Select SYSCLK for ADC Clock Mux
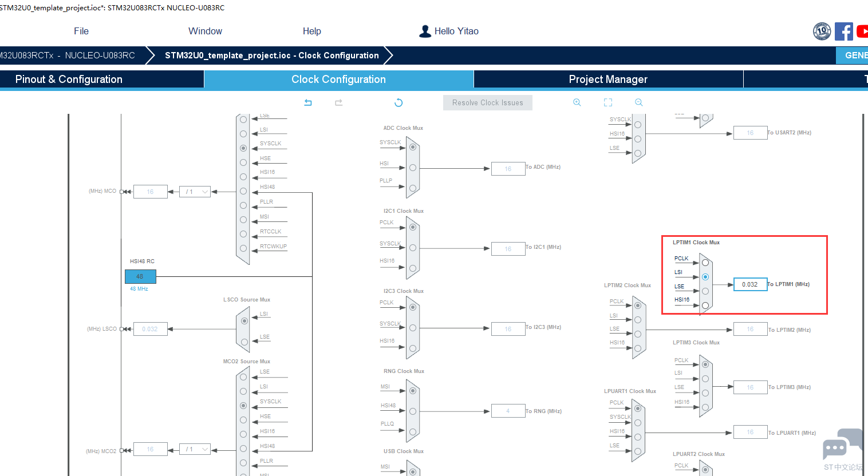Viewport: 868px width, 476px height. [x=413, y=147]
